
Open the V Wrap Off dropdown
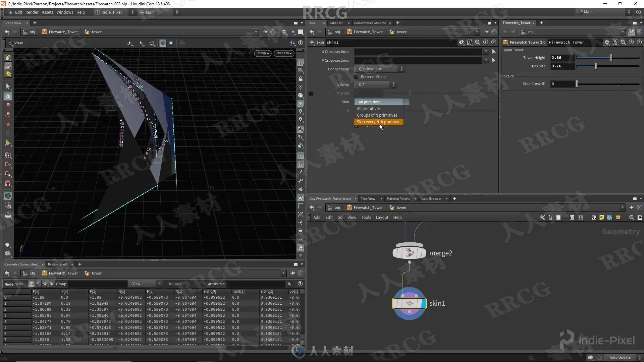pos(376,84)
